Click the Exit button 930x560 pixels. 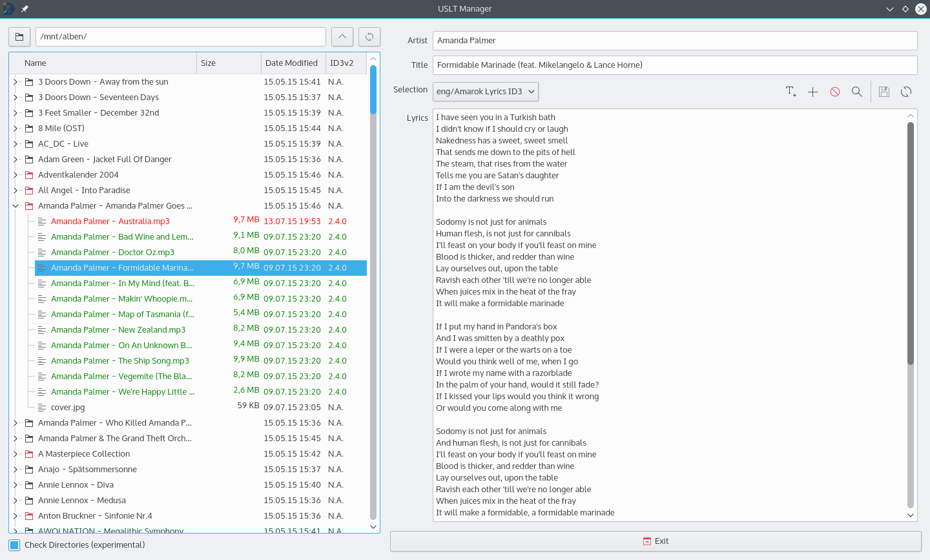coord(656,541)
